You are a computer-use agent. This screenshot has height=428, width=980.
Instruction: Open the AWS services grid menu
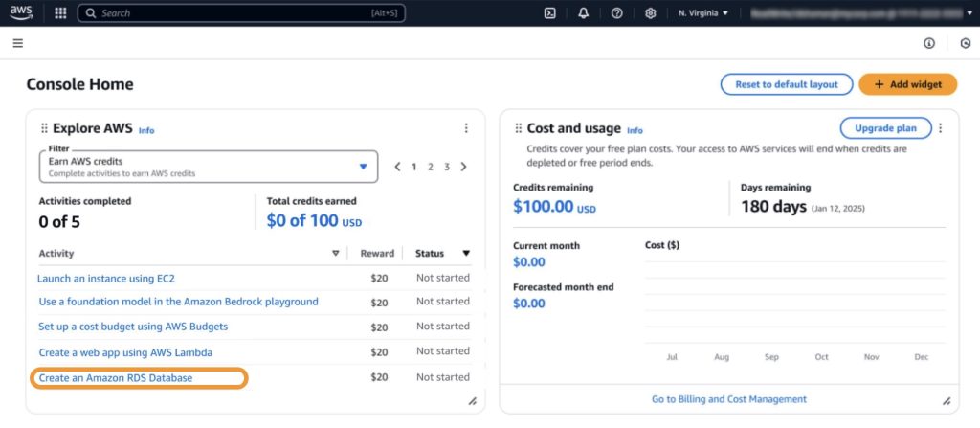(60, 13)
